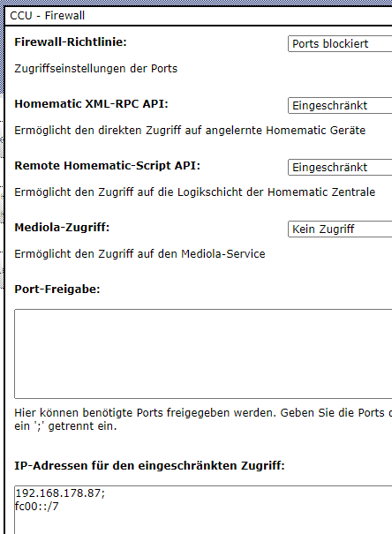Change the Mediola-Zugriff 'Kein Zugriff' selection
This screenshot has height=534, width=392.
click(x=340, y=229)
